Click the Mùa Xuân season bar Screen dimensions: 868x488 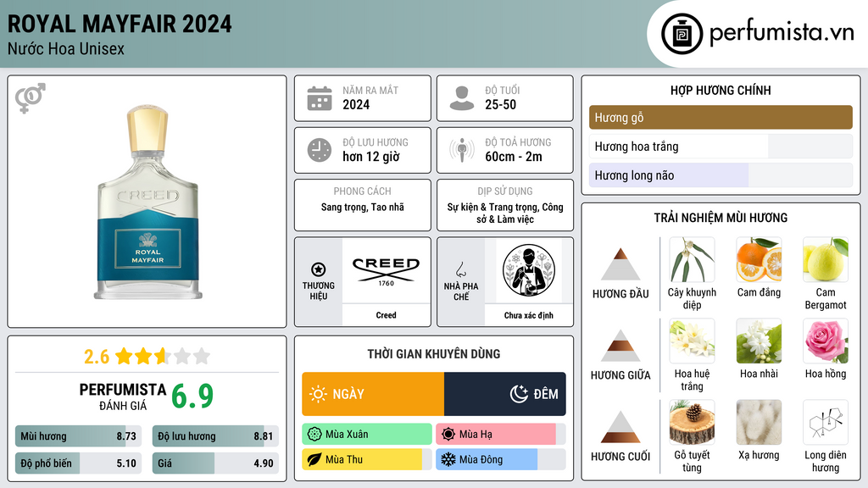(367, 434)
